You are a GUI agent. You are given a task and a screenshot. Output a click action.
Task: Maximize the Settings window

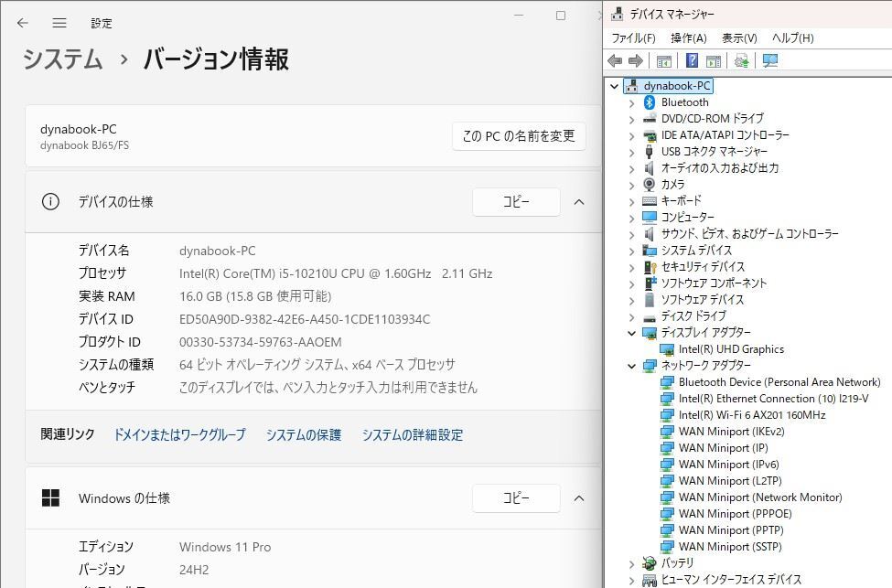click(x=560, y=16)
